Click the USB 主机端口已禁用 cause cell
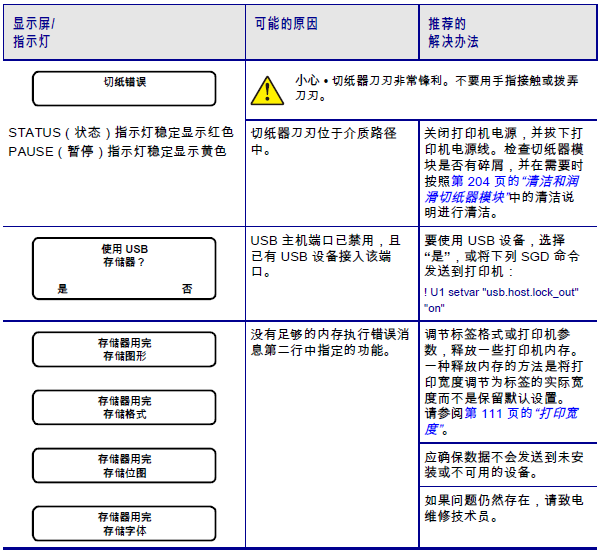 coord(332,274)
